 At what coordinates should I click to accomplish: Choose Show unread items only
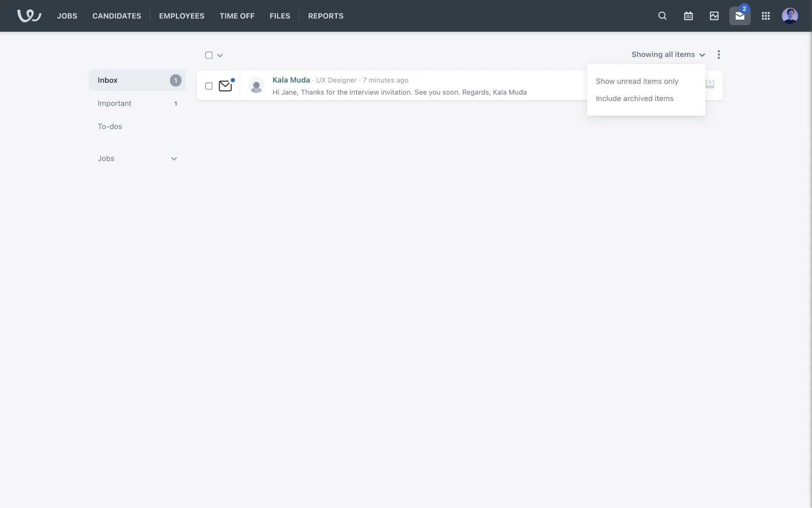coord(637,81)
